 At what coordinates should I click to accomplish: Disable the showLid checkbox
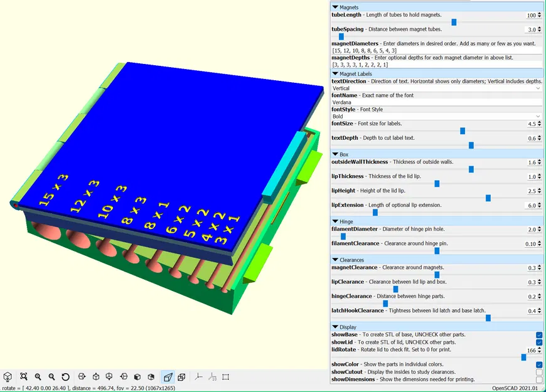pos(538,342)
